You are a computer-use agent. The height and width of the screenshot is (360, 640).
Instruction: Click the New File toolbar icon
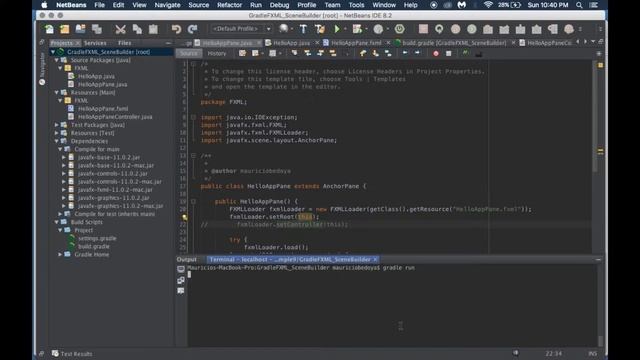coord(49,29)
